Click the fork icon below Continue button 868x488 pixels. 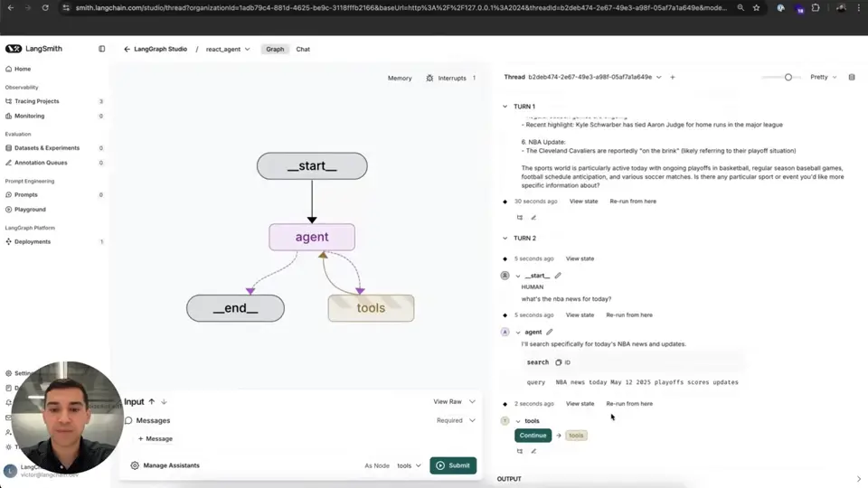click(520, 451)
